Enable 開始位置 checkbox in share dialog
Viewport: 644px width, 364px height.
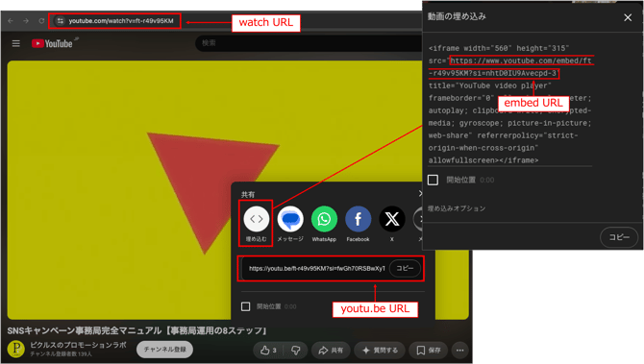tap(246, 306)
